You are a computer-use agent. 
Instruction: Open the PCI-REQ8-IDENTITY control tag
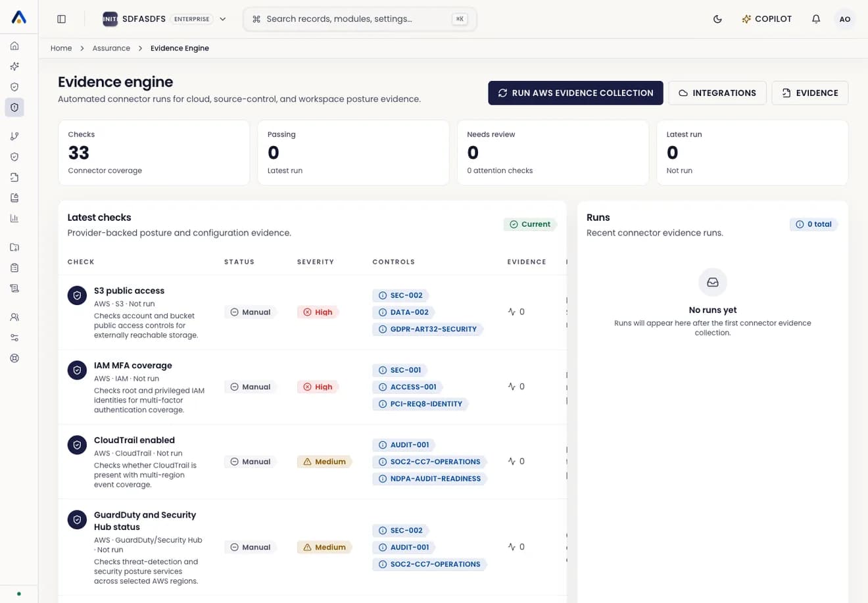420,404
